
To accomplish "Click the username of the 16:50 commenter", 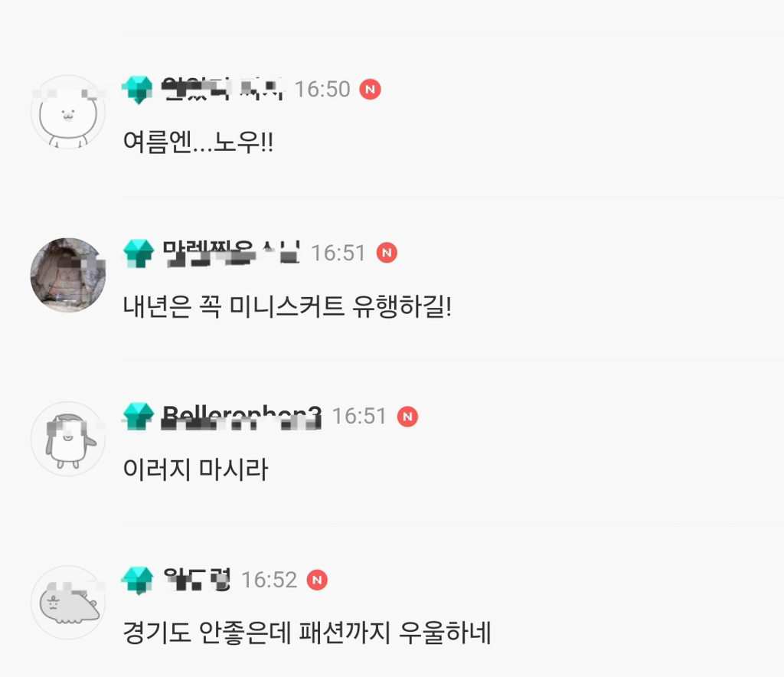I will coord(223,89).
